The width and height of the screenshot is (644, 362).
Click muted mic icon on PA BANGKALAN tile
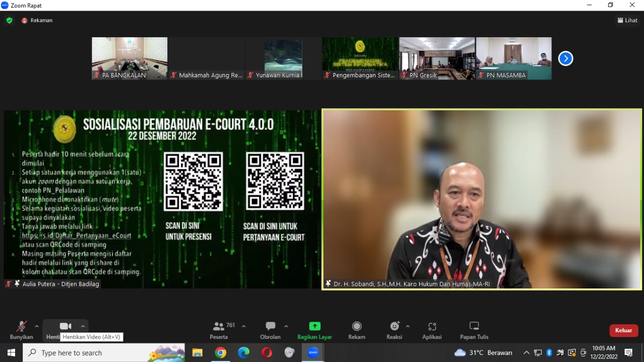(x=97, y=75)
